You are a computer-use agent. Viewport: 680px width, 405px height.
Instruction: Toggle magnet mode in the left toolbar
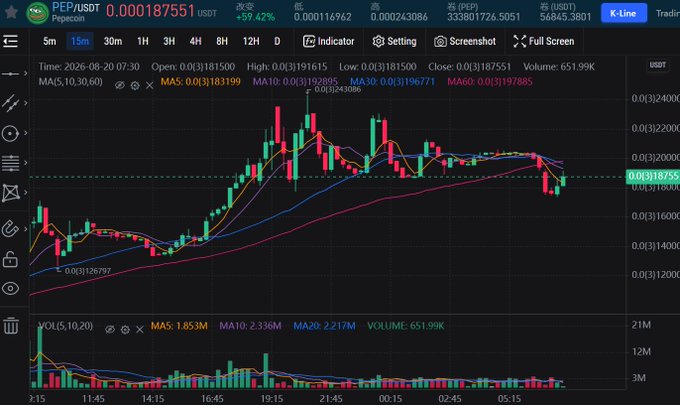tap(10, 228)
